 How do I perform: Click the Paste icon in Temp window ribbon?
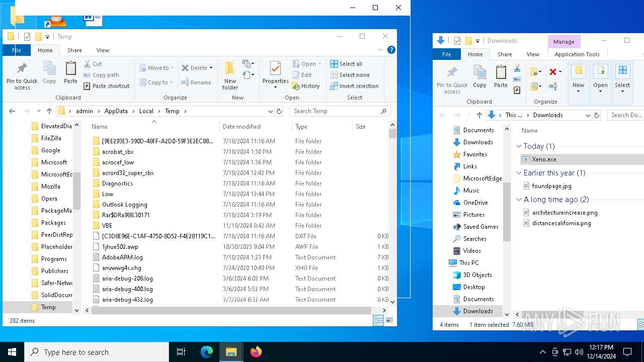(x=70, y=73)
